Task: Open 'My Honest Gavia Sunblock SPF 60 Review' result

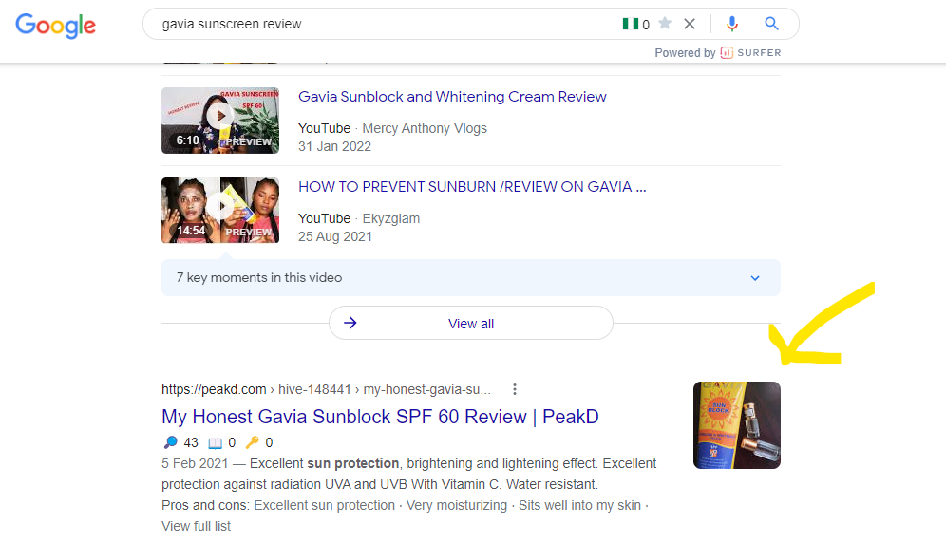Action: click(380, 417)
